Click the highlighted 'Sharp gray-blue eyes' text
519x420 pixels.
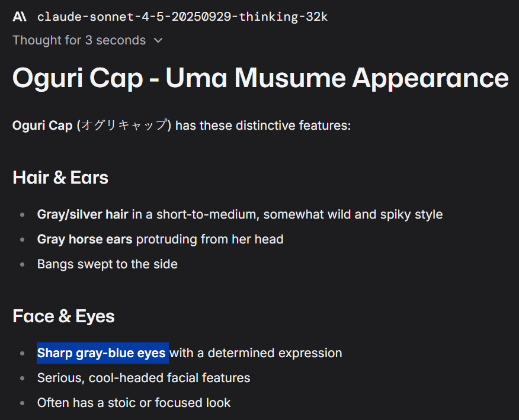coord(101,353)
